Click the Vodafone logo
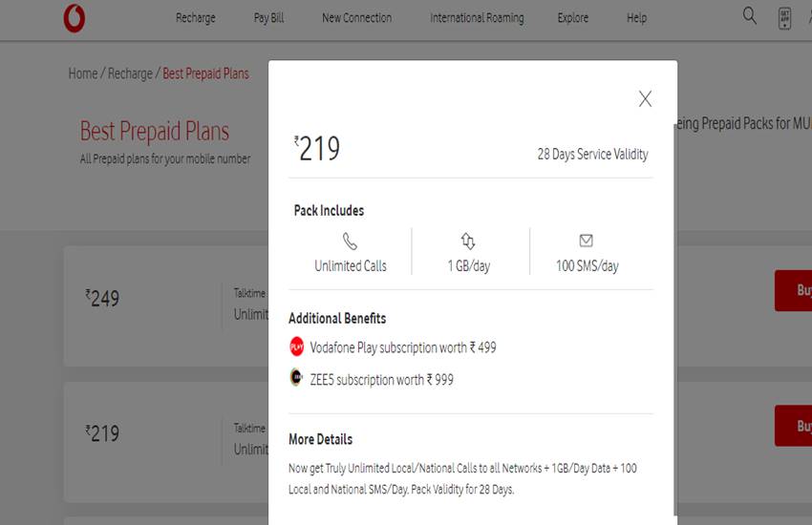 (x=74, y=18)
